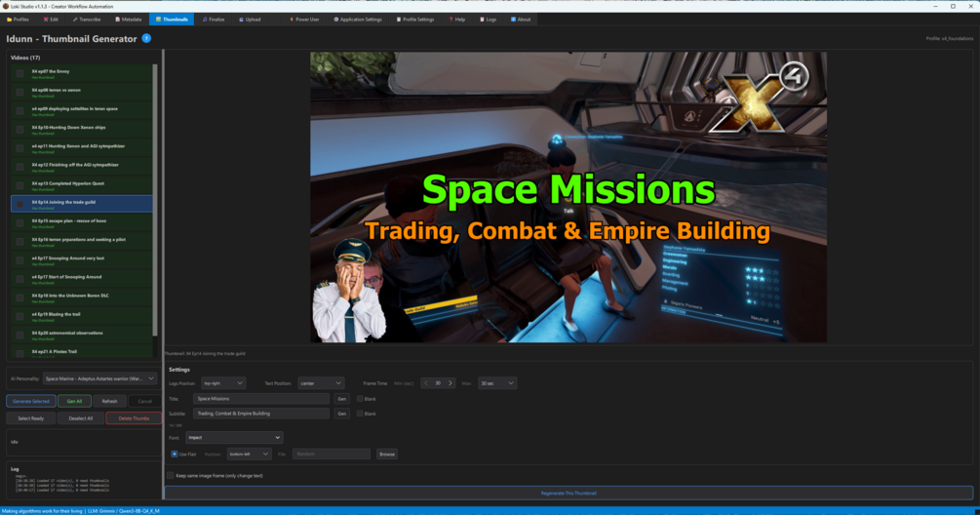Select the row 'X4 Ep15 escape plan - rescue of boso'
The image size is (980, 515).
[81, 222]
